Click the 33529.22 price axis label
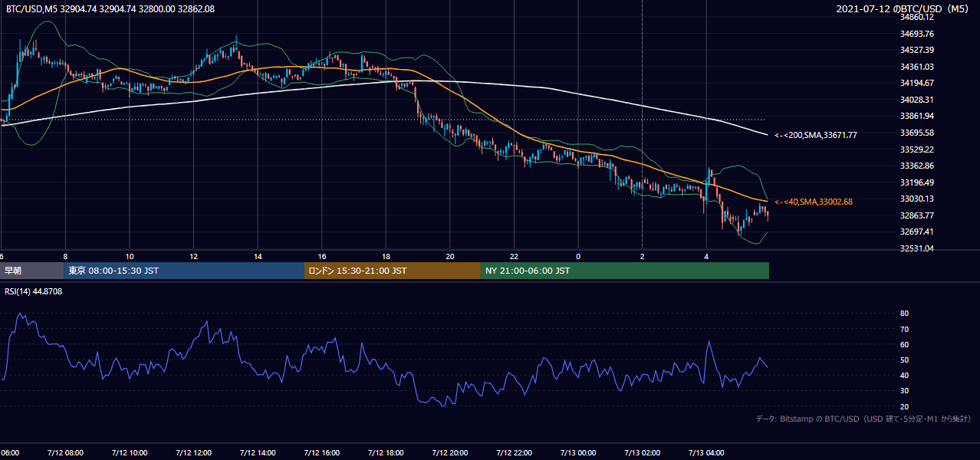The width and height of the screenshot is (980, 460). click(x=916, y=149)
